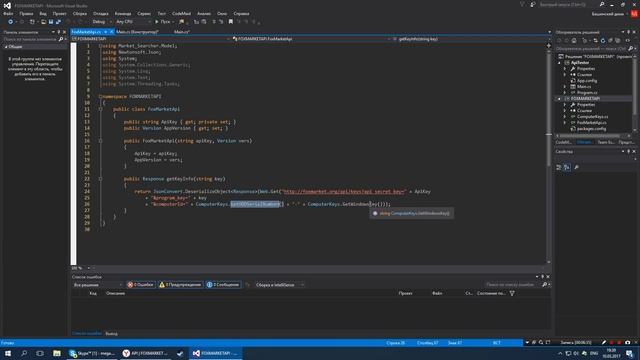Click the Navigate Backward toolbar icon

[x=11, y=22]
